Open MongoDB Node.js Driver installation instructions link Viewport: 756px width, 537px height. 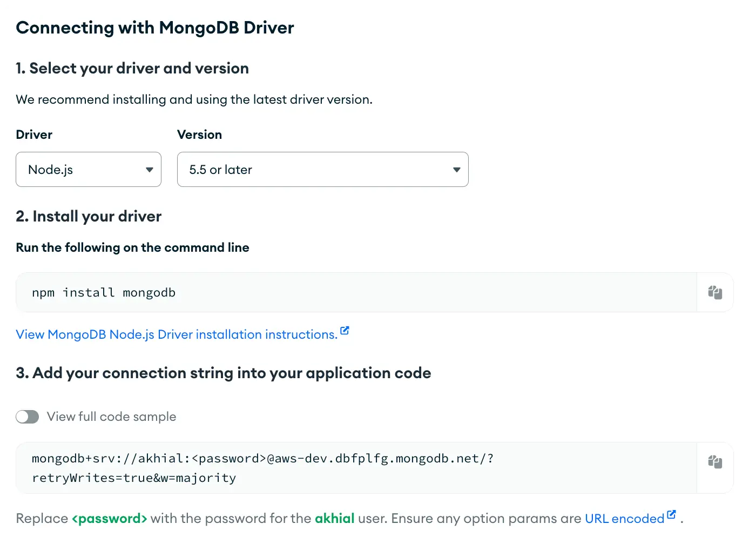tap(177, 334)
